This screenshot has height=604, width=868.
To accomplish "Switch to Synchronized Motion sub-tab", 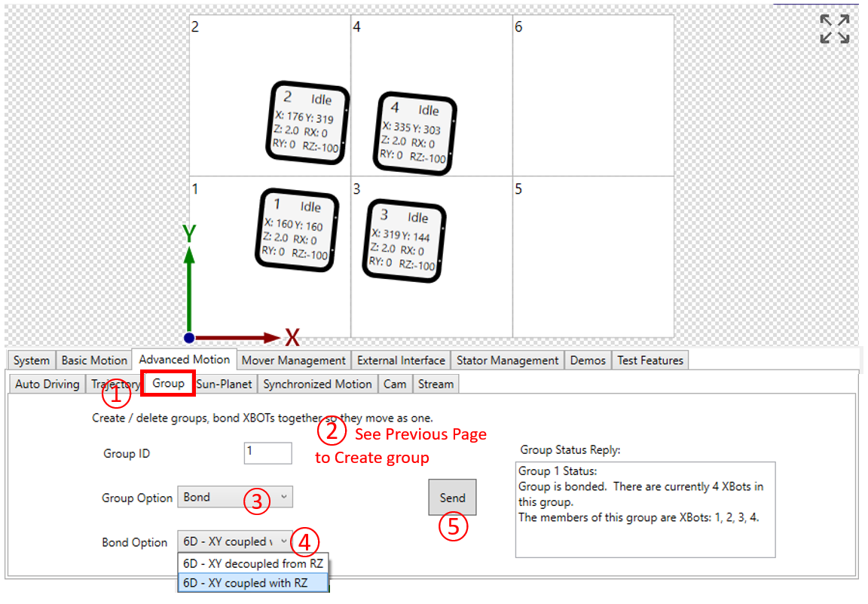I will click(x=317, y=384).
